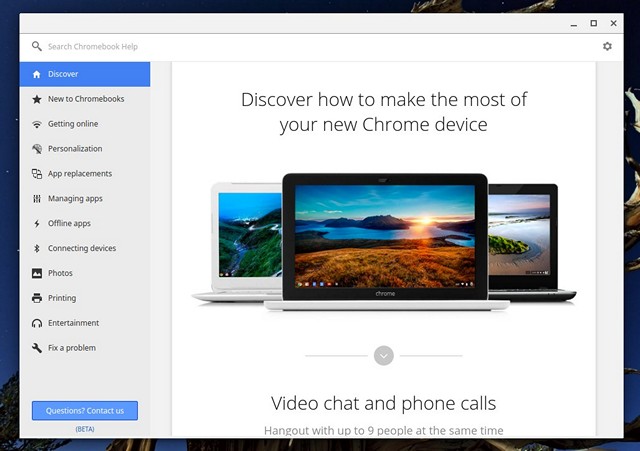
Task: Click the wrench icon for Fix a problem
Action: click(x=37, y=348)
